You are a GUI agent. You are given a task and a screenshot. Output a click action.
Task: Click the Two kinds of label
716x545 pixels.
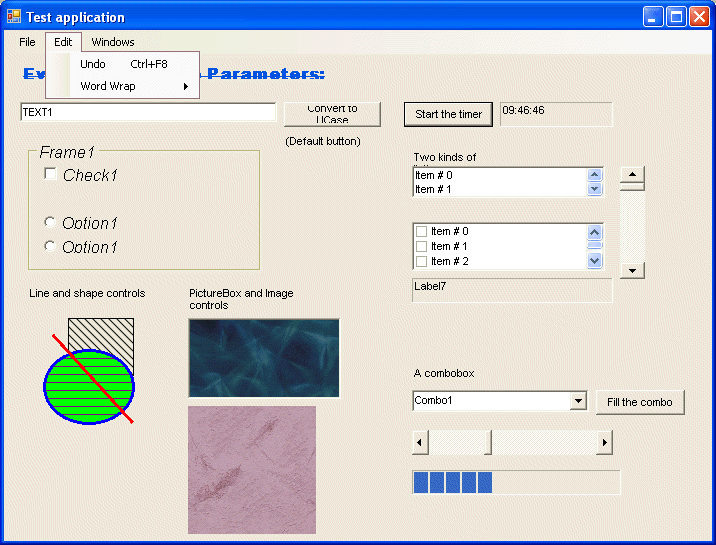tap(445, 157)
